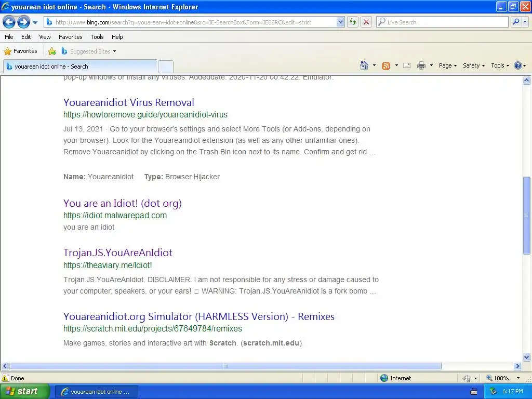
Task: Click the theaviary.me/Idiot! URL
Action: [108, 265]
